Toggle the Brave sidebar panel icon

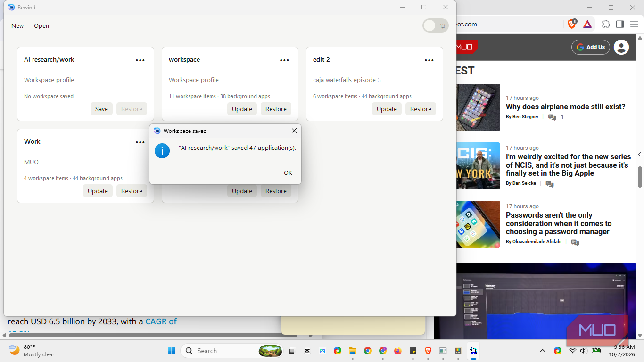[620, 24]
